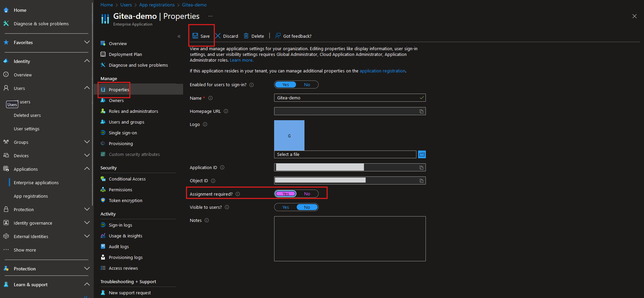This screenshot has height=298, width=644.
Task: Collapse the Learn & support chevron
Action: pyautogui.click(x=87, y=284)
